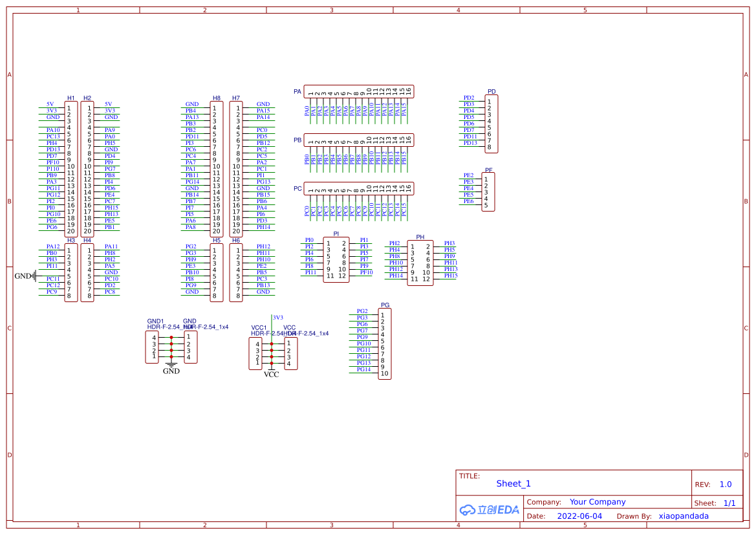
Task: Select the H6 header designator
Action: 236,240
